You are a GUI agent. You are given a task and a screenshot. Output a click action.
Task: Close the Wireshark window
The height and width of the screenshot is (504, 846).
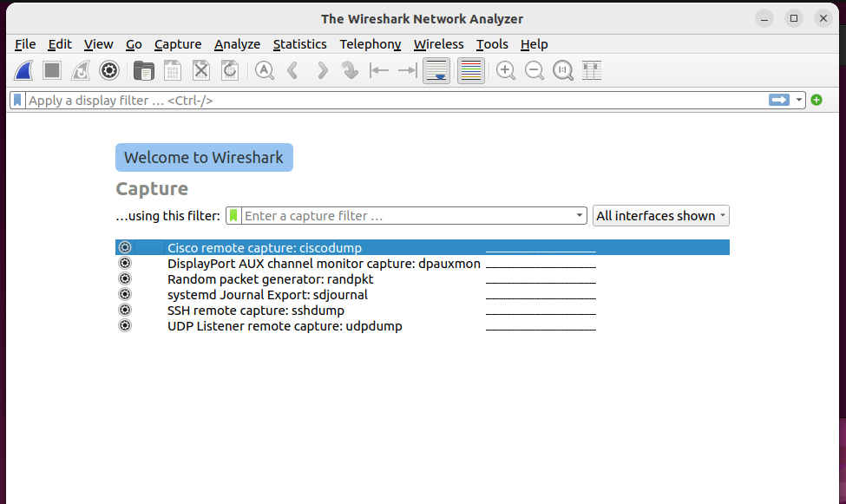click(823, 18)
